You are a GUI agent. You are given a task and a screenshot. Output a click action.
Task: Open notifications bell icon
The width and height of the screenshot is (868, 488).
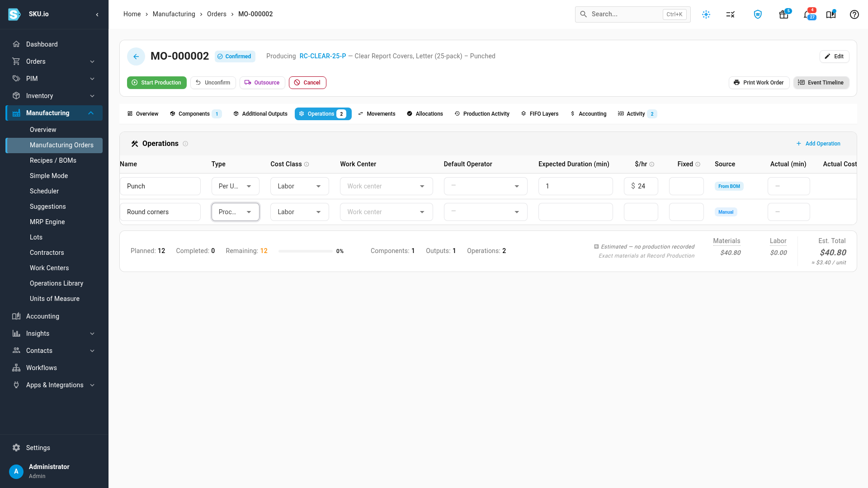click(808, 14)
